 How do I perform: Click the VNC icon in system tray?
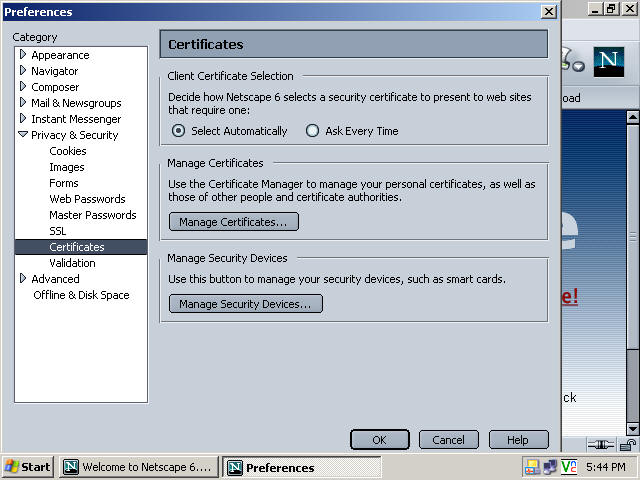569,467
